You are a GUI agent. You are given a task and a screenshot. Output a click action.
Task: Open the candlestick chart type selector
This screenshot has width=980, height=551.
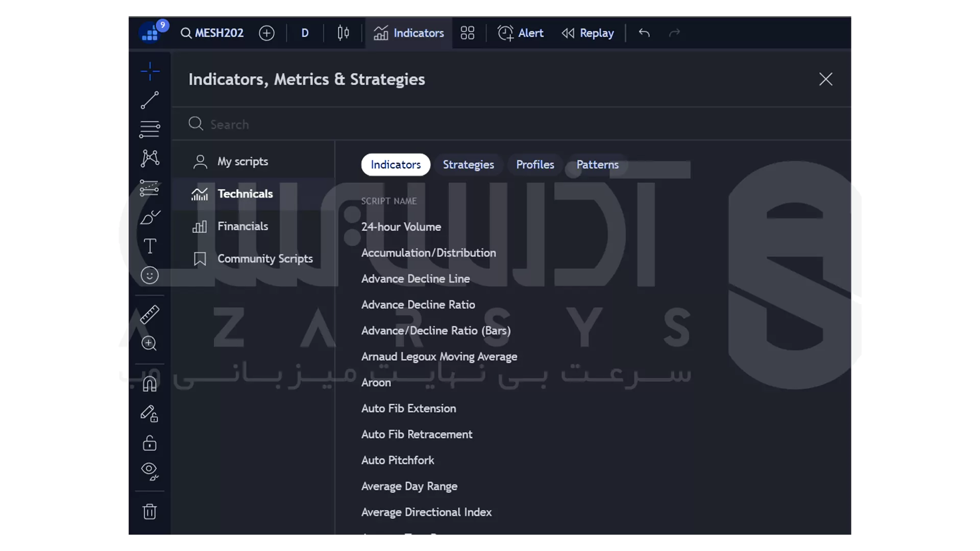344,33
